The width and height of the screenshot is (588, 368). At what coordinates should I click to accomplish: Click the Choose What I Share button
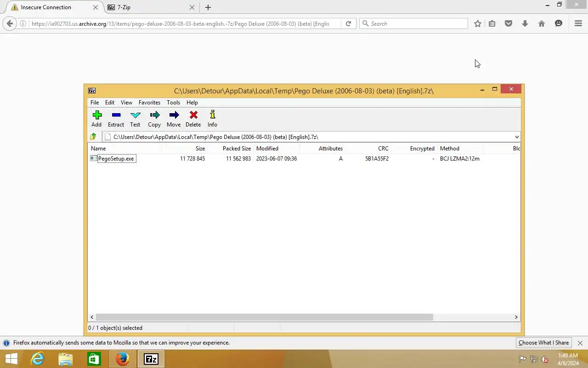pyautogui.click(x=543, y=343)
